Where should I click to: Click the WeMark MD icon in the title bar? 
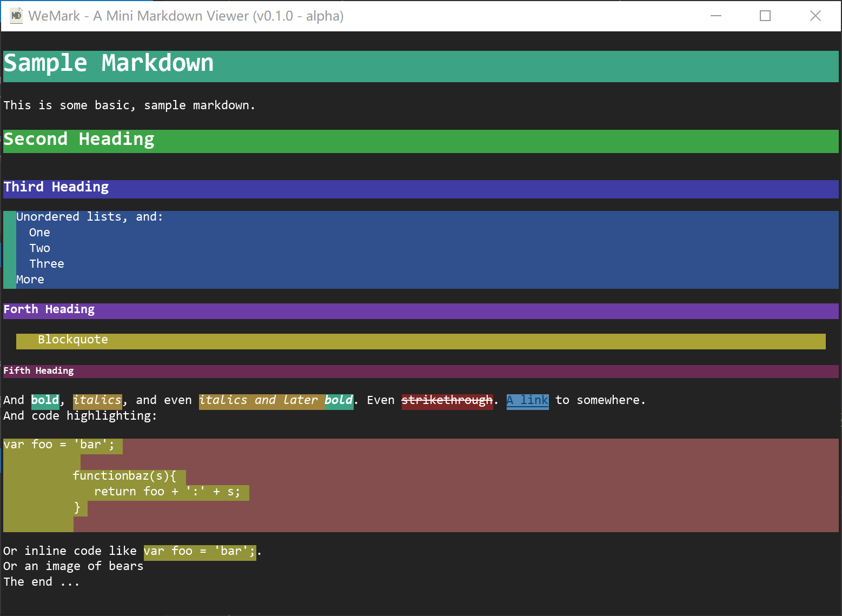coord(16,15)
